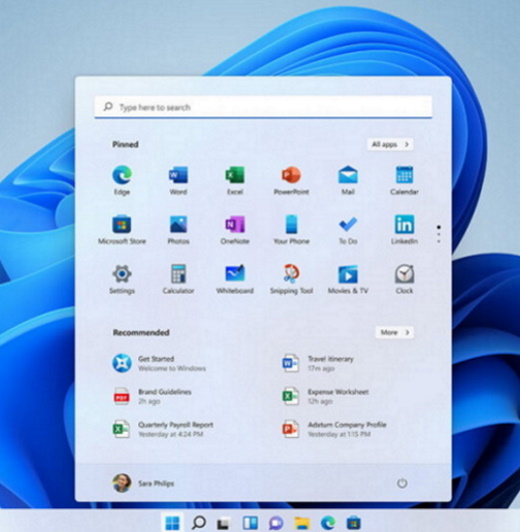Expand the All apps list
The height and width of the screenshot is (532, 520).
pyautogui.click(x=390, y=145)
